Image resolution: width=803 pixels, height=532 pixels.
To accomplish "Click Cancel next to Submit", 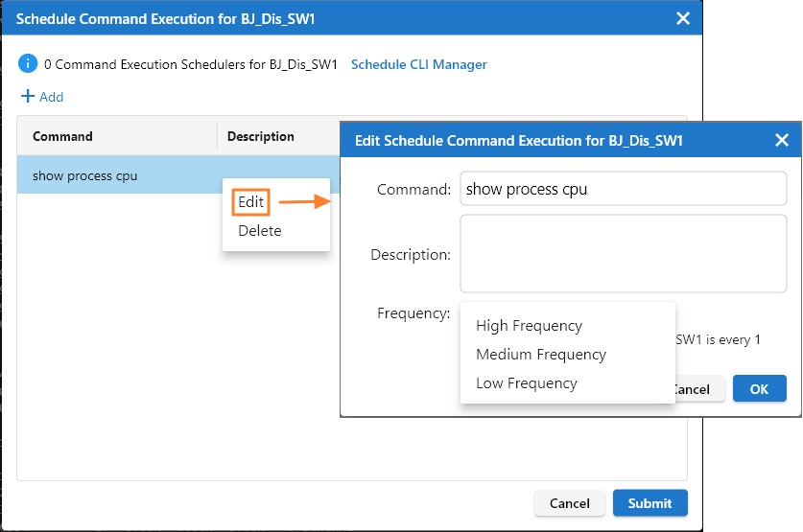I will point(569,503).
